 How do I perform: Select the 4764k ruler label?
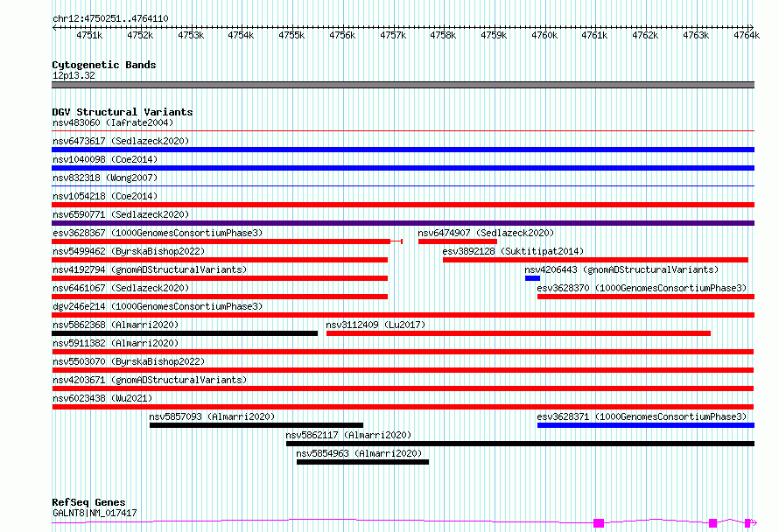coord(747,35)
